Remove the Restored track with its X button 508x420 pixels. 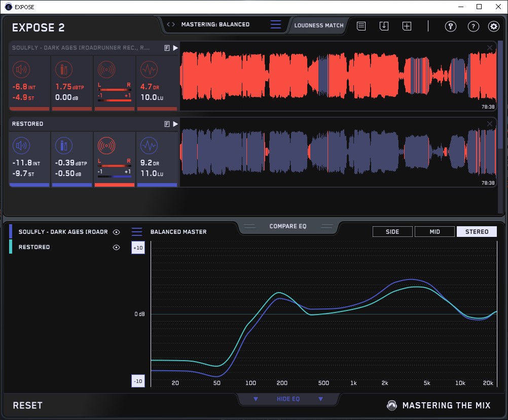click(490, 124)
